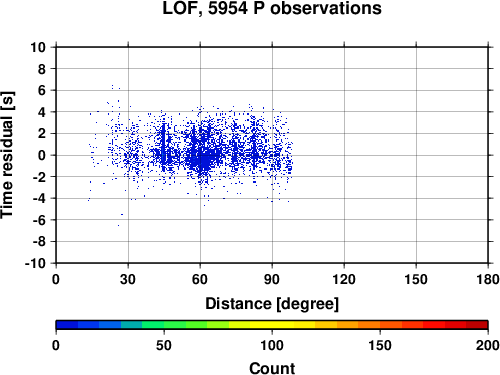The height and width of the screenshot is (375, 500).
Task: Click the colorbar tick label '100'
Action: tap(272, 345)
